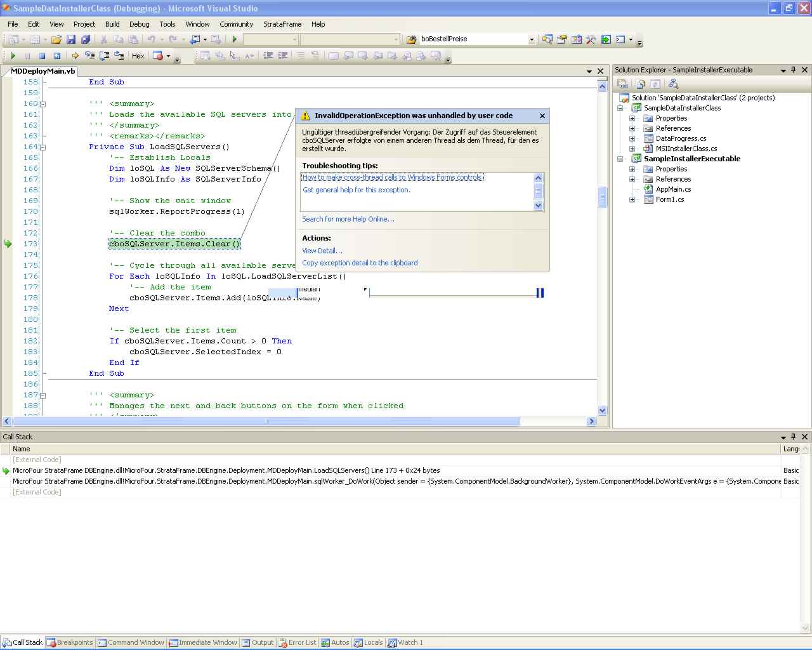Image resolution: width=812 pixels, height=650 pixels.
Task: Click the Step Over icon
Action: 104,56
